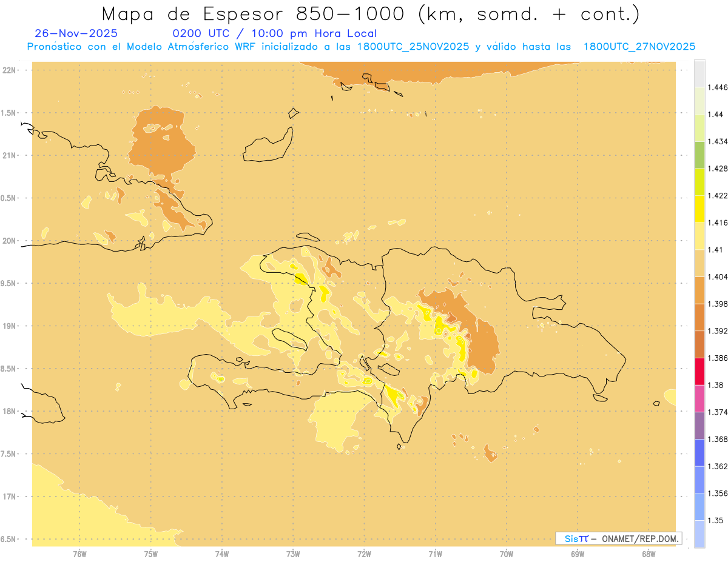Click the colorbar value 1.356

tap(718, 493)
